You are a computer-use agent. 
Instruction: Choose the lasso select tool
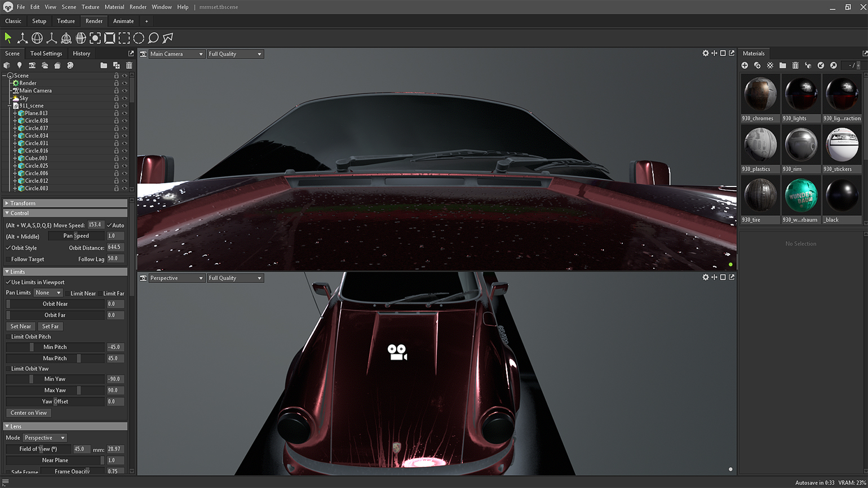click(x=153, y=38)
